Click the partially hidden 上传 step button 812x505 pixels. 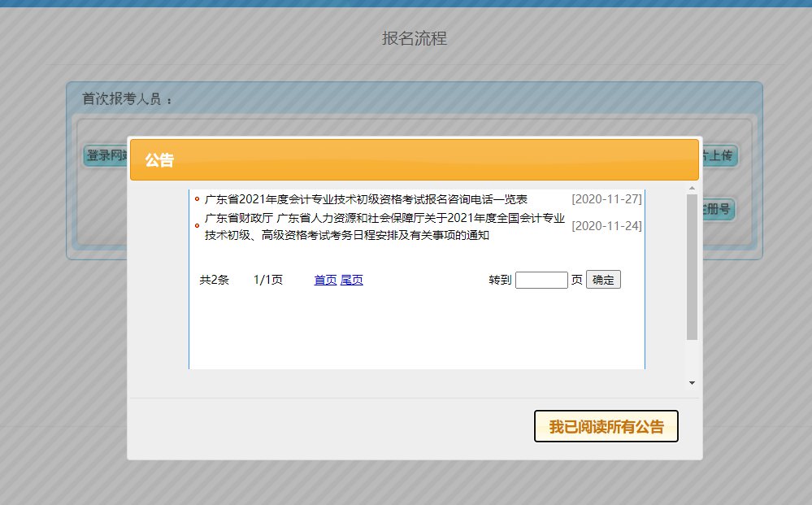[x=719, y=155]
